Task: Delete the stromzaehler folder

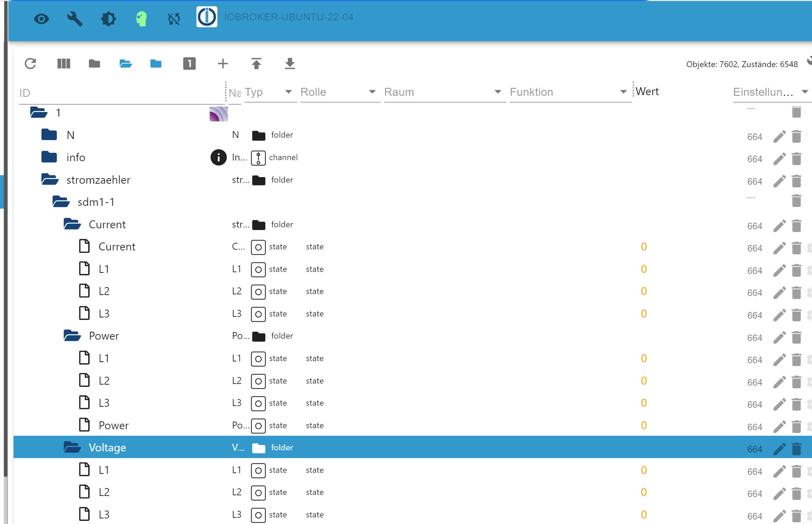Action: point(796,181)
